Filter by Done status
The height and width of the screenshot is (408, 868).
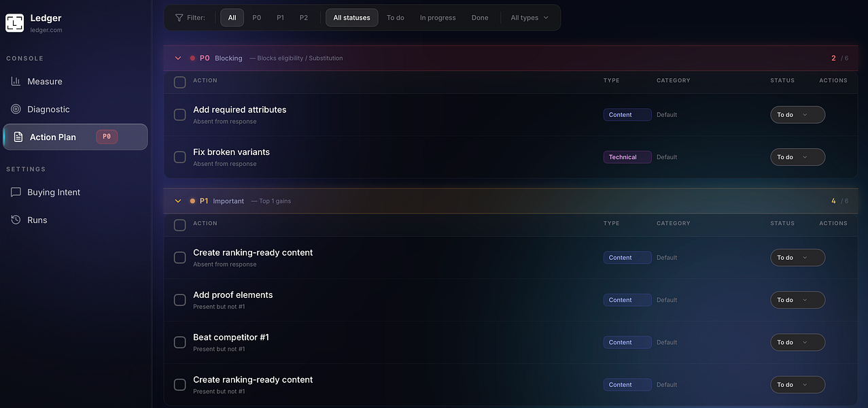(x=480, y=18)
